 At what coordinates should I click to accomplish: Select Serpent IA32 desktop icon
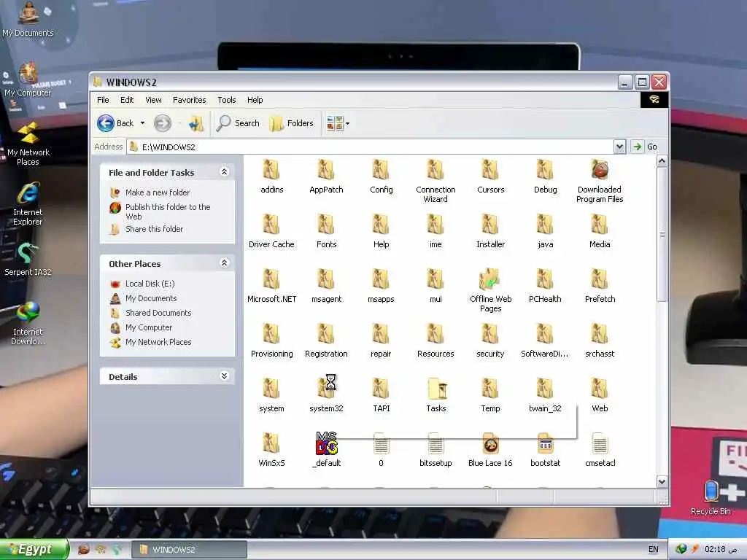pos(28,259)
